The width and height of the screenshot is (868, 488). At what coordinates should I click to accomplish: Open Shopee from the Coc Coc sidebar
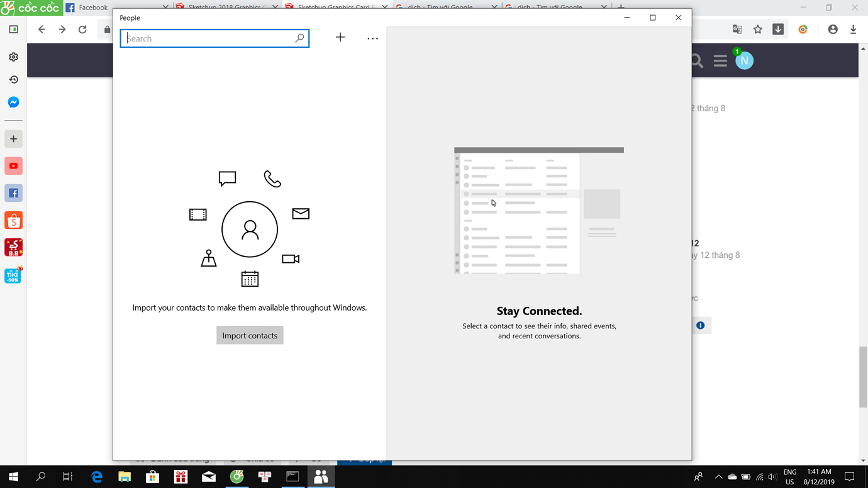13,220
